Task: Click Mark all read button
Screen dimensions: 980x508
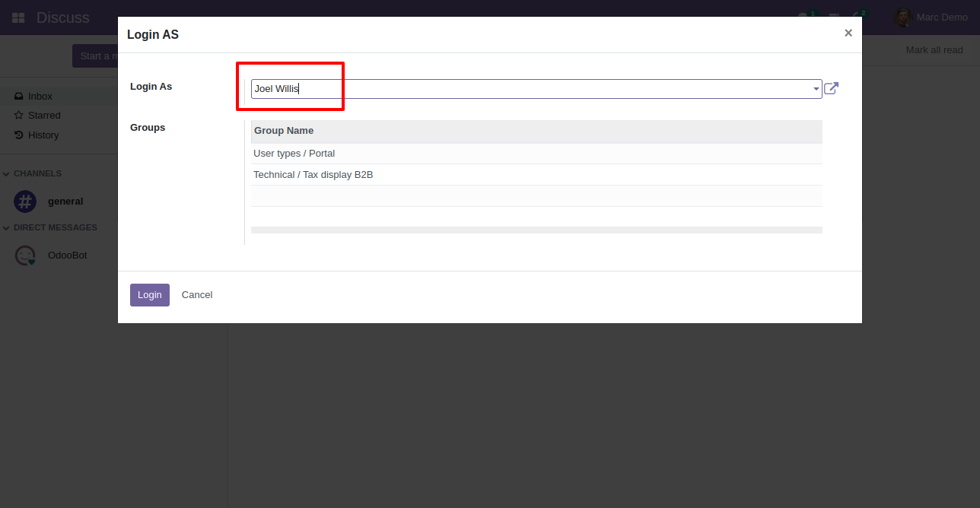Action: [x=934, y=50]
